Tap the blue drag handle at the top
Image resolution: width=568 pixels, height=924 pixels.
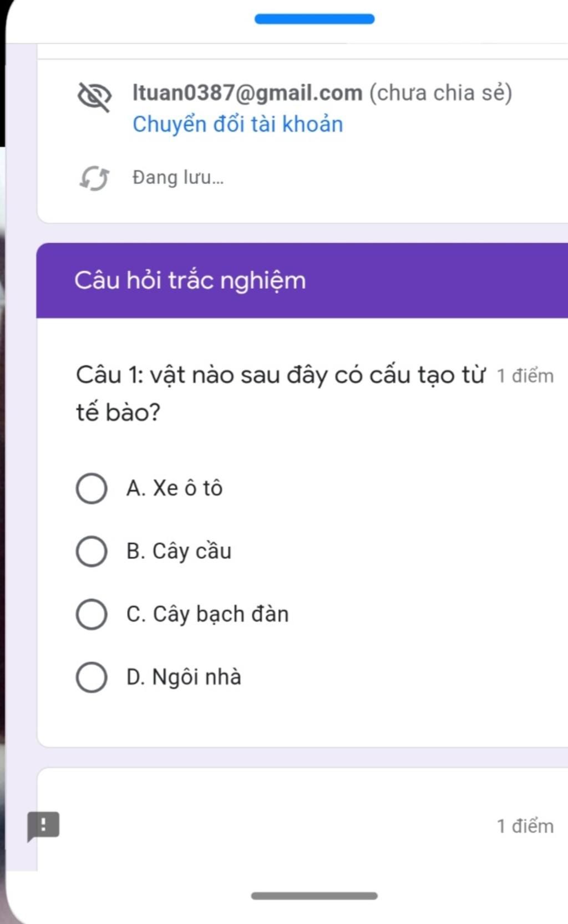click(315, 19)
